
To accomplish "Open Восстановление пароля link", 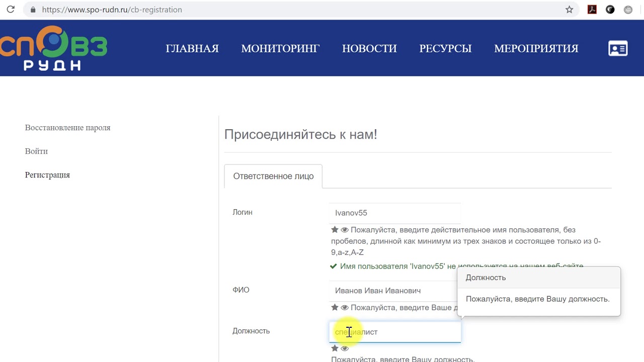I will coord(67,128).
